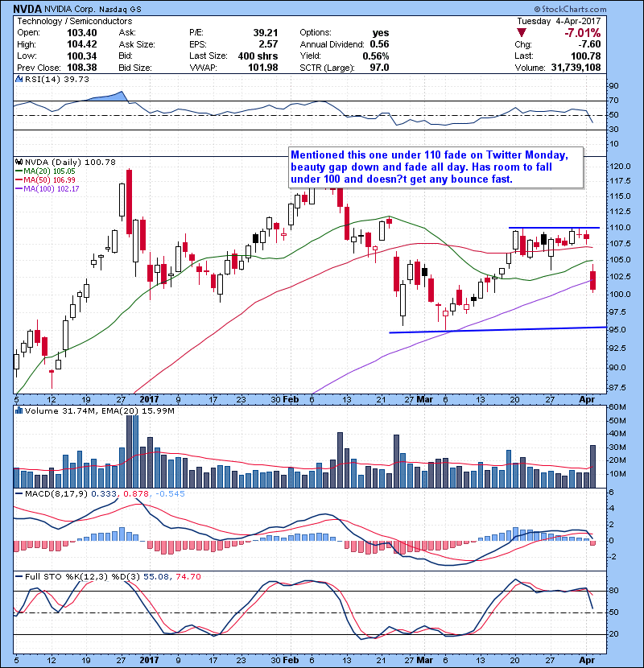644x668 pixels.
Task: Click the date 'Tuesday 4-Apr-2017'
Action: click(559, 21)
